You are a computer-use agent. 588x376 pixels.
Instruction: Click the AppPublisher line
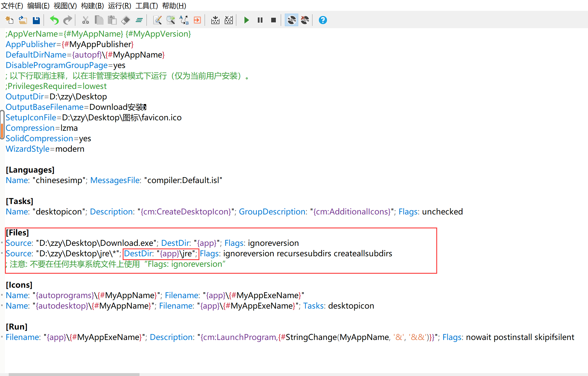coord(70,44)
